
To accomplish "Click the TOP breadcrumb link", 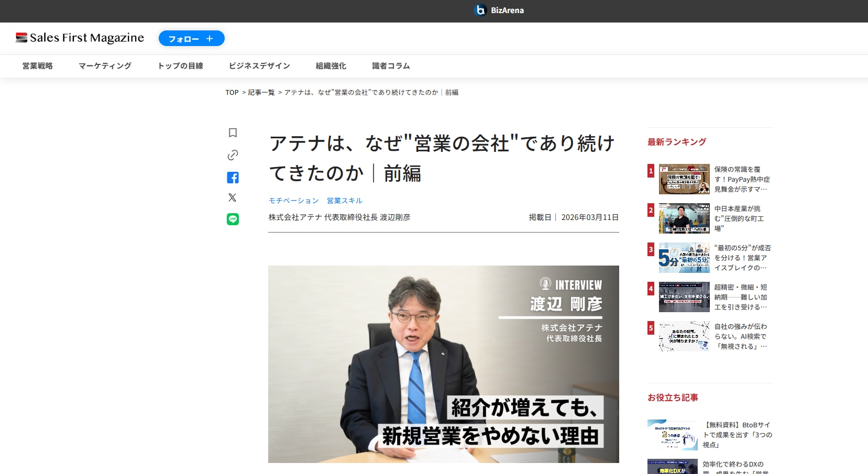I will point(232,93).
